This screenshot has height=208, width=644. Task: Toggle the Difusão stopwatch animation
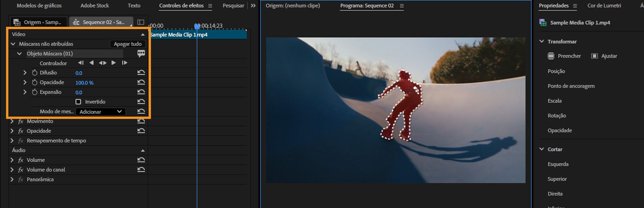pos(35,73)
